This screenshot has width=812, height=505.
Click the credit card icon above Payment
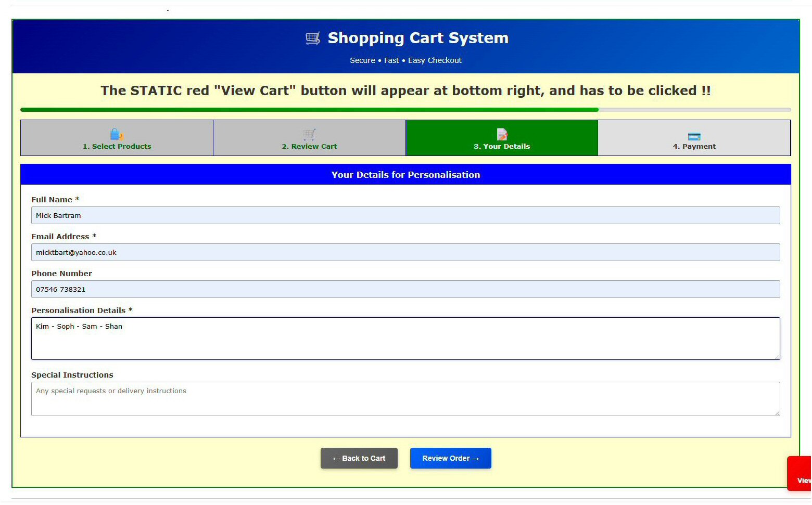pos(694,136)
